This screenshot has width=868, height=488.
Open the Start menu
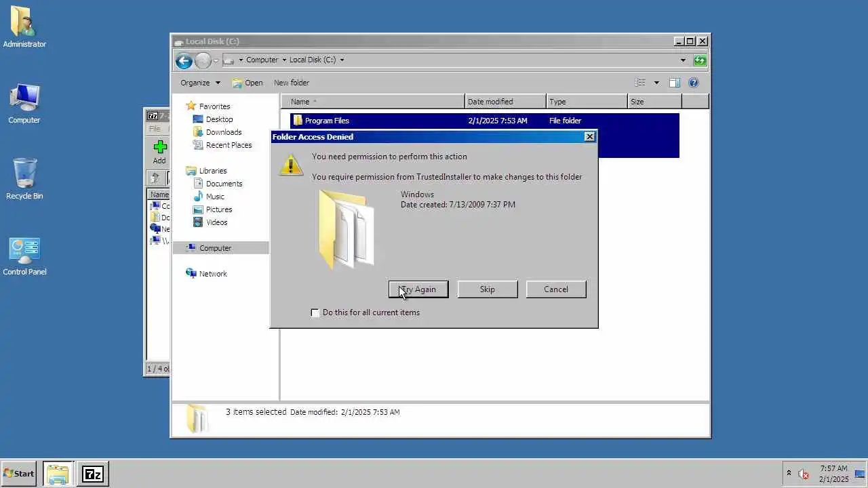coord(19,474)
